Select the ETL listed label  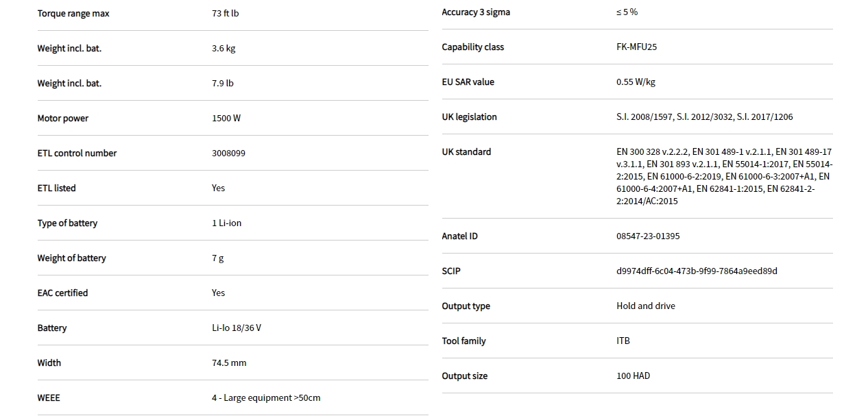57,188
